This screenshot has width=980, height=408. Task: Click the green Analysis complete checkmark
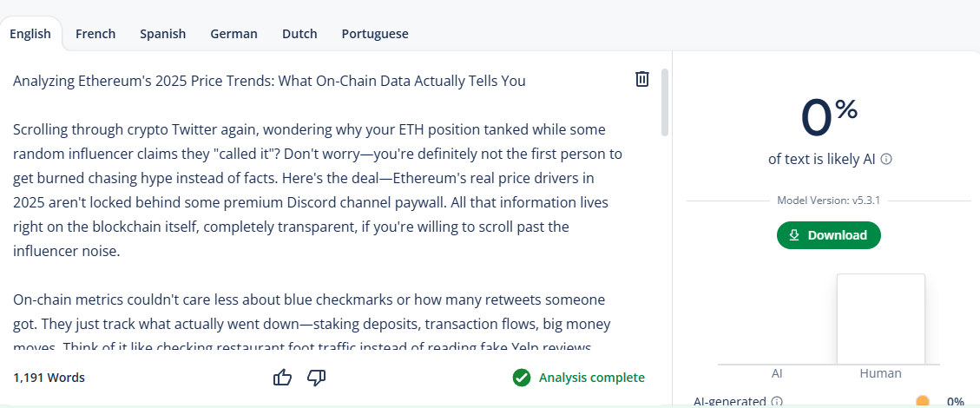tap(522, 378)
